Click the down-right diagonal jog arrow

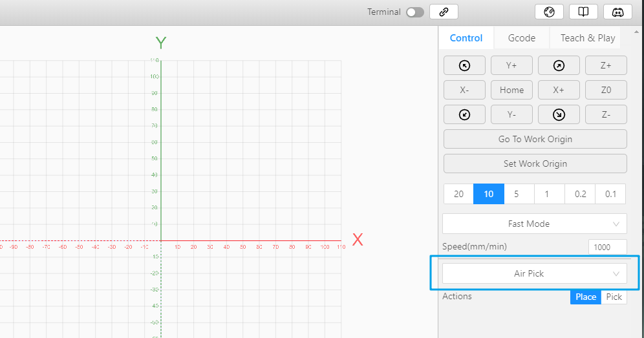click(559, 114)
